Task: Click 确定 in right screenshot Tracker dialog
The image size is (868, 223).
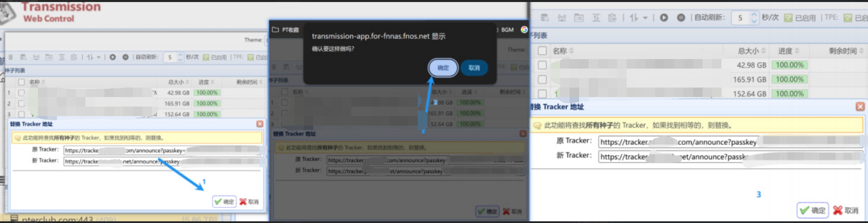Action: 812,210
